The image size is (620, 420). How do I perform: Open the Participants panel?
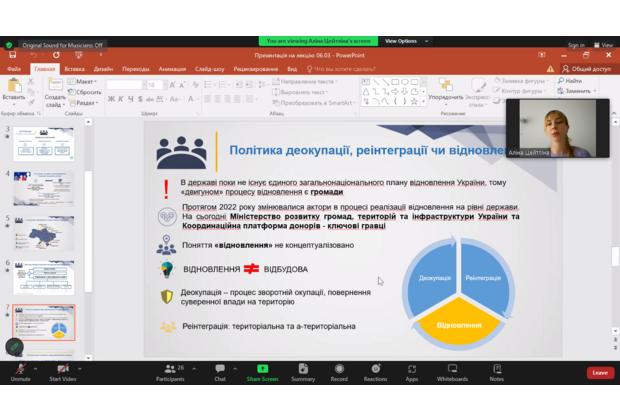pos(169,369)
